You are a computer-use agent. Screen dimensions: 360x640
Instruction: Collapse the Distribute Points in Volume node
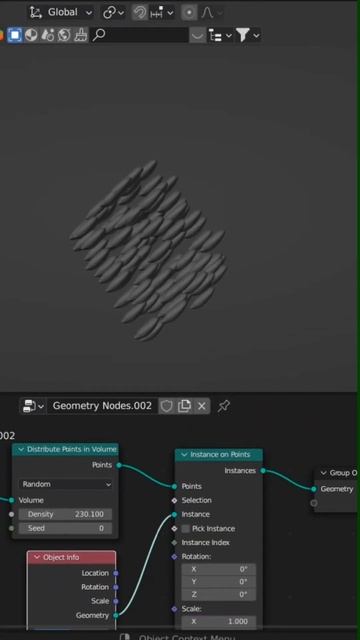tap(21, 449)
